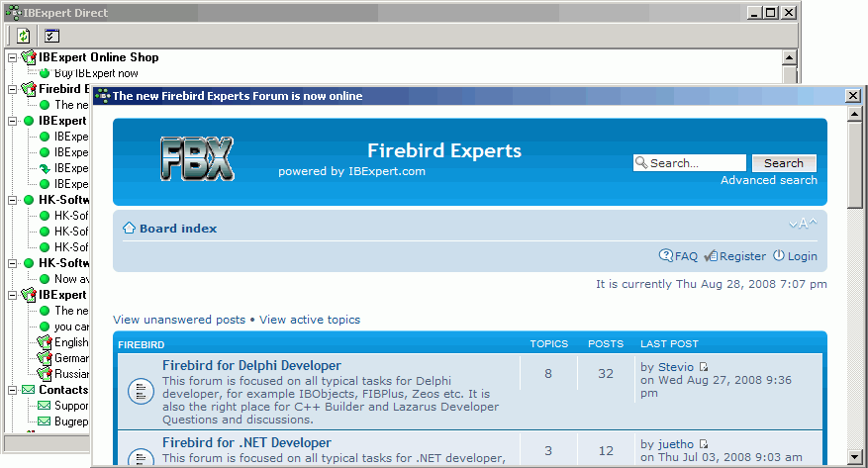Image resolution: width=868 pixels, height=468 pixels.
Task: Click the magnifier icon in search box
Action: [641, 162]
